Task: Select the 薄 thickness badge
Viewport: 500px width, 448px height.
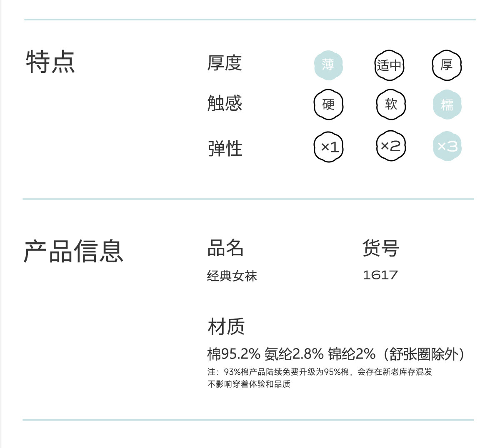Action: 328,65
